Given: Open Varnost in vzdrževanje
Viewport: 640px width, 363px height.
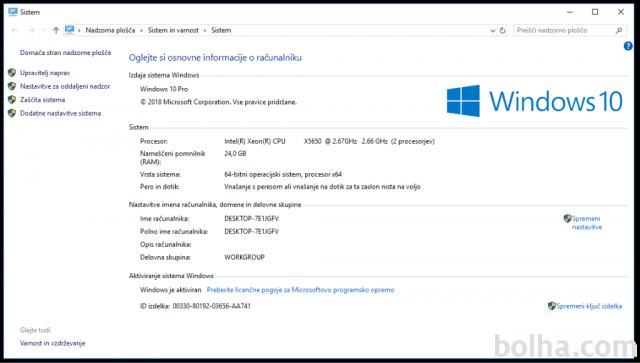Looking at the screenshot, I should pyautogui.click(x=53, y=343).
